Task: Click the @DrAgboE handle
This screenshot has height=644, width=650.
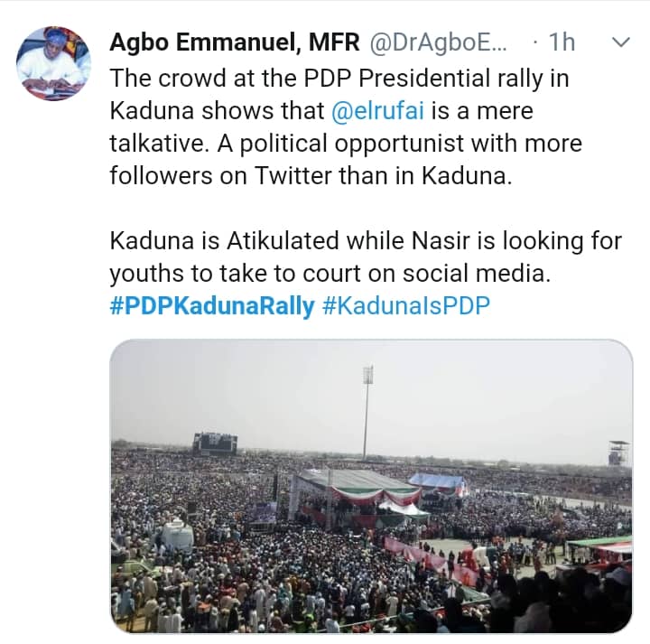Action: [416, 42]
